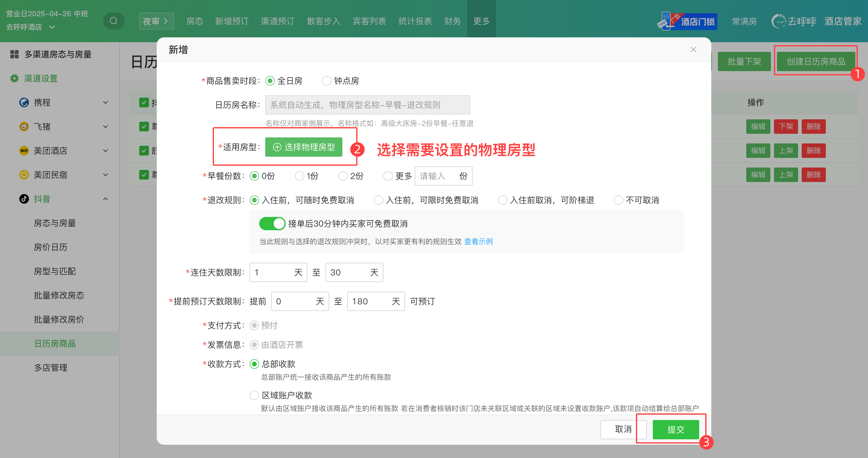Expand the 携程 channel submenu

point(105,102)
